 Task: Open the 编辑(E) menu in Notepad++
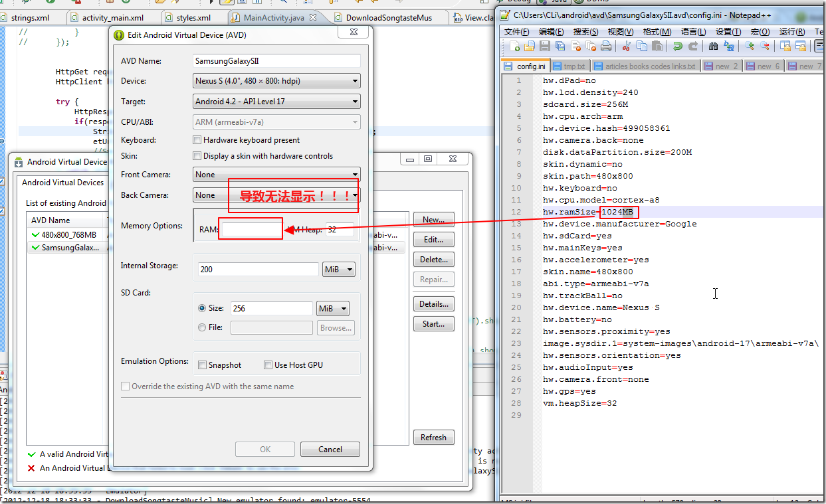point(552,32)
